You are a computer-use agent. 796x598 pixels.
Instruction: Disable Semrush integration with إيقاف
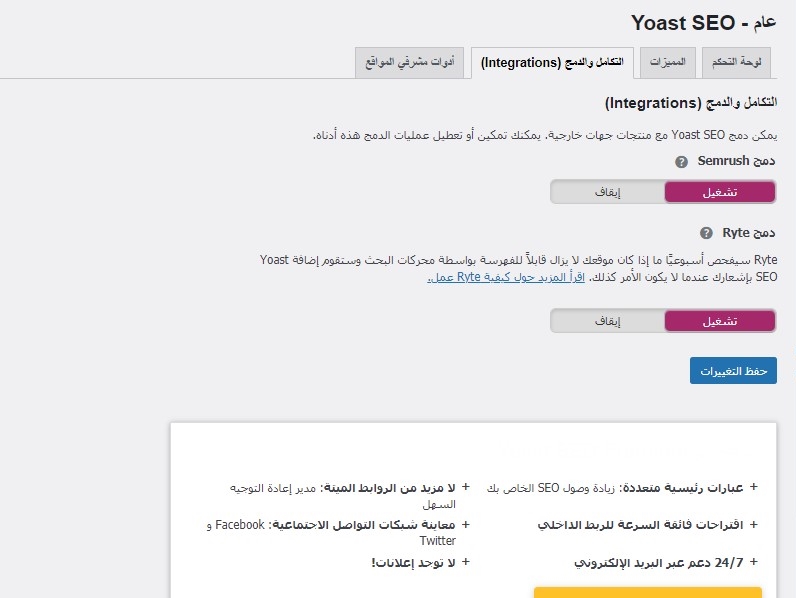coord(608,192)
